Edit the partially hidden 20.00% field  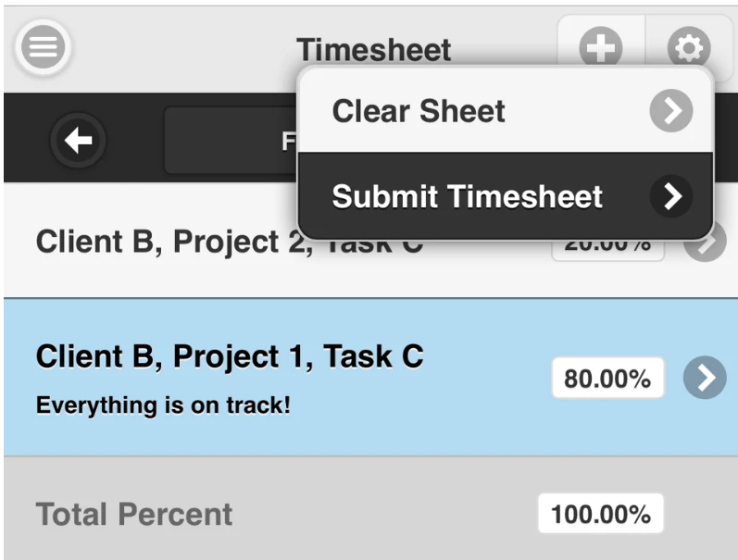[x=607, y=249]
